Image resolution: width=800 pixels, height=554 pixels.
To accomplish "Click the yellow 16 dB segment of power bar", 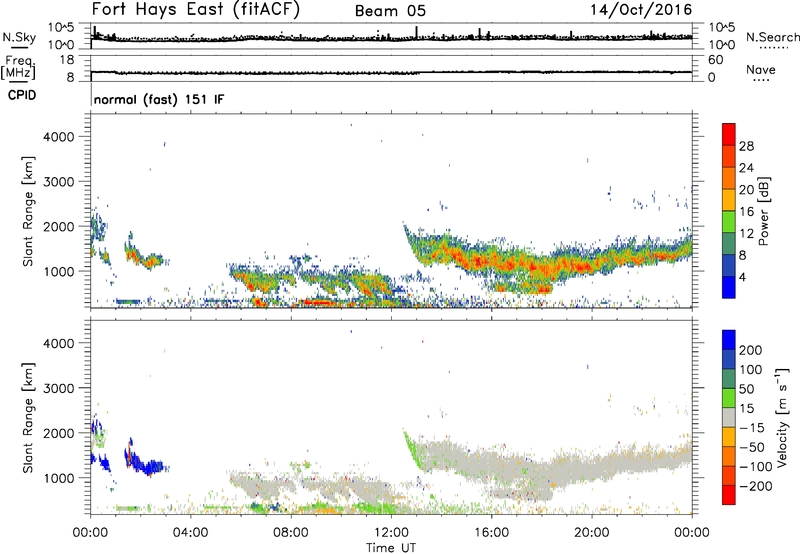I will (729, 199).
